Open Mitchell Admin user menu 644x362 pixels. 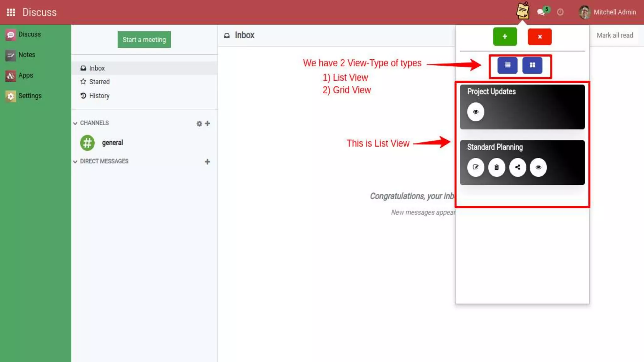(607, 12)
